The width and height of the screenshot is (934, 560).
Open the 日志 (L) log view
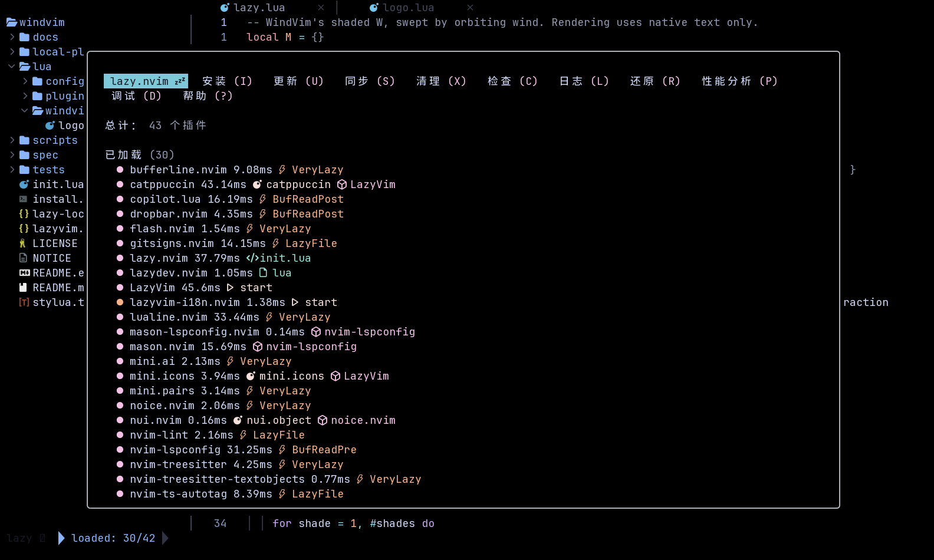point(584,81)
